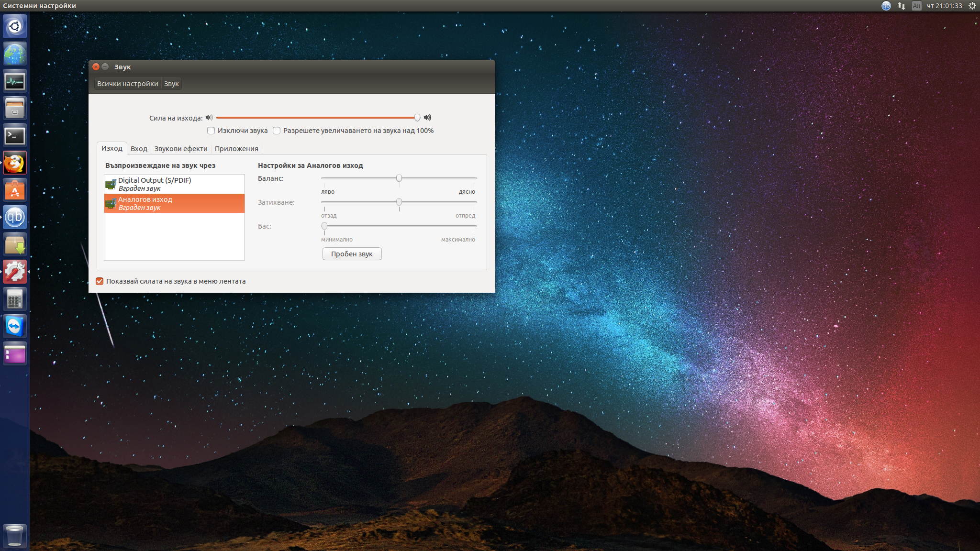Screen dimensions: 980x551
Task: Switch to the 'Вход' tab
Action: 139,149
